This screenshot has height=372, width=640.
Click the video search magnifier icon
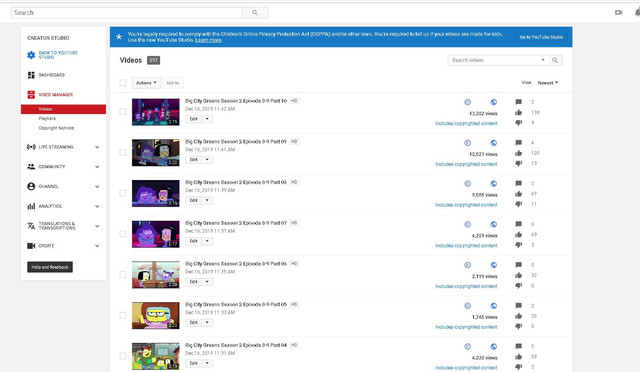point(555,60)
